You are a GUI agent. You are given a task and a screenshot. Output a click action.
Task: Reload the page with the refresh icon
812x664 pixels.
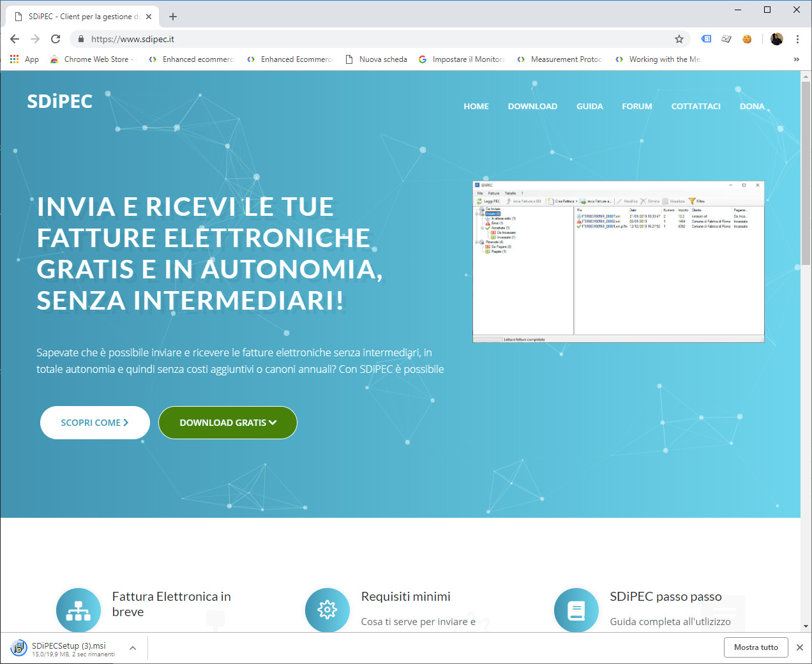pyautogui.click(x=56, y=39)
